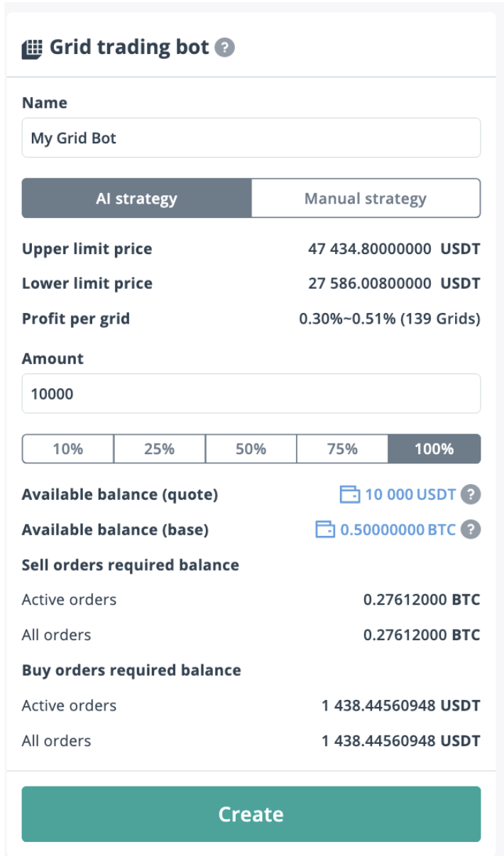Screen dimensions: 504x866
Task: Select the 100% amount option
Action: coord(434,449)
